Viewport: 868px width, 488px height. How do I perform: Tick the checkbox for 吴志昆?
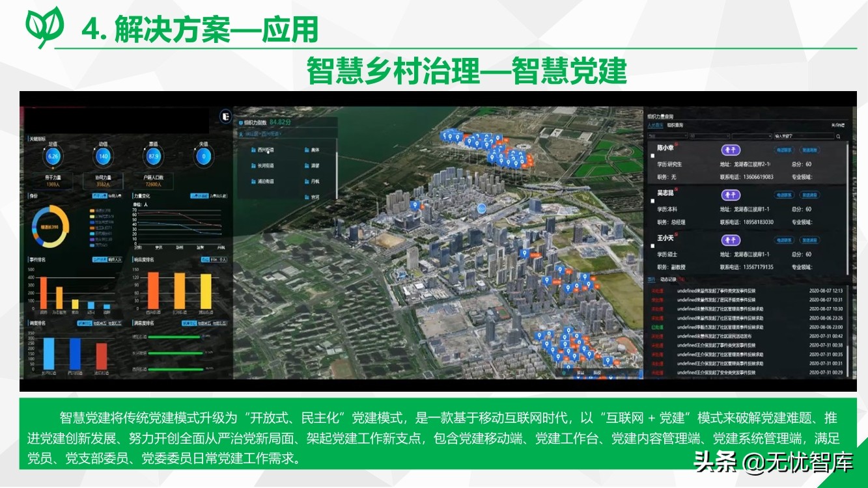652,201
